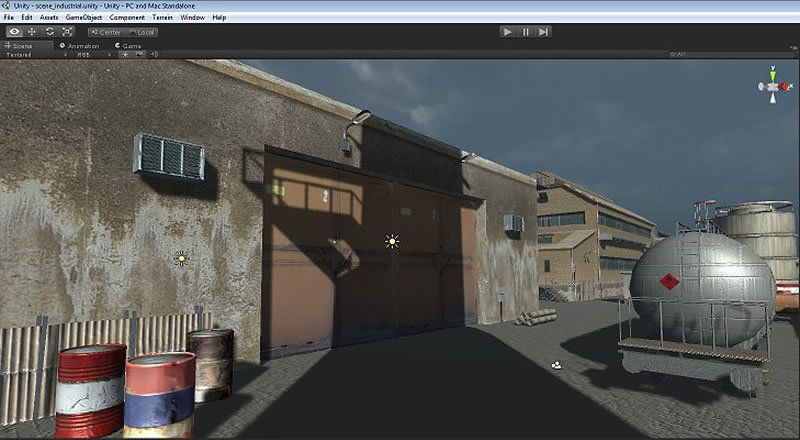Image resolution: width=800 pixels, height=440 pixels.
Task: Select the silver fuel tank trailer
Action: pos(696,306)
